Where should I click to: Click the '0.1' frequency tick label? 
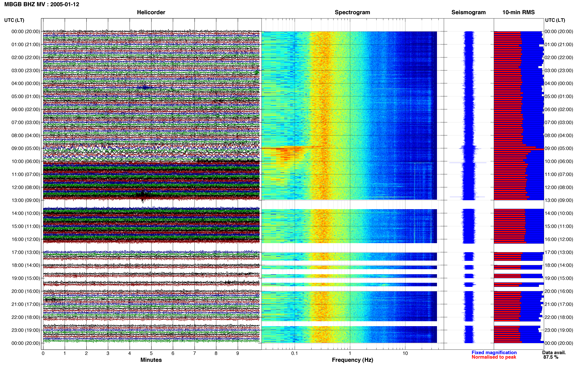pyautogui.click(x=295, y=353)
